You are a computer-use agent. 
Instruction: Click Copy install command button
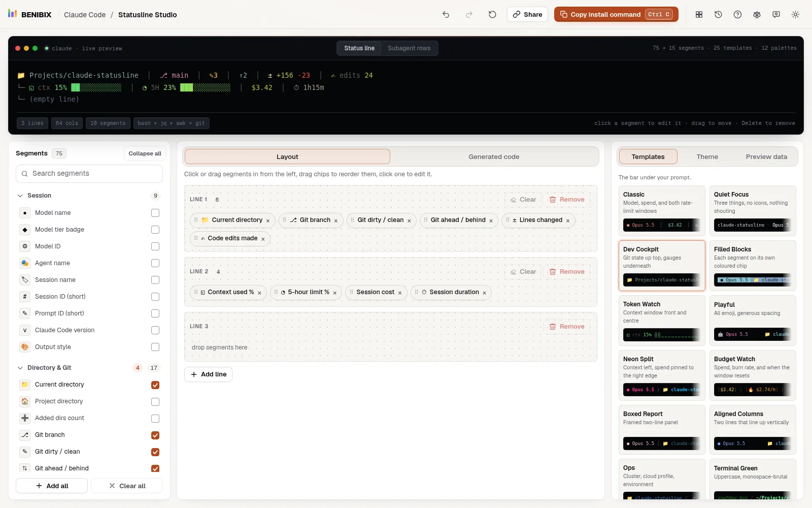617,14
